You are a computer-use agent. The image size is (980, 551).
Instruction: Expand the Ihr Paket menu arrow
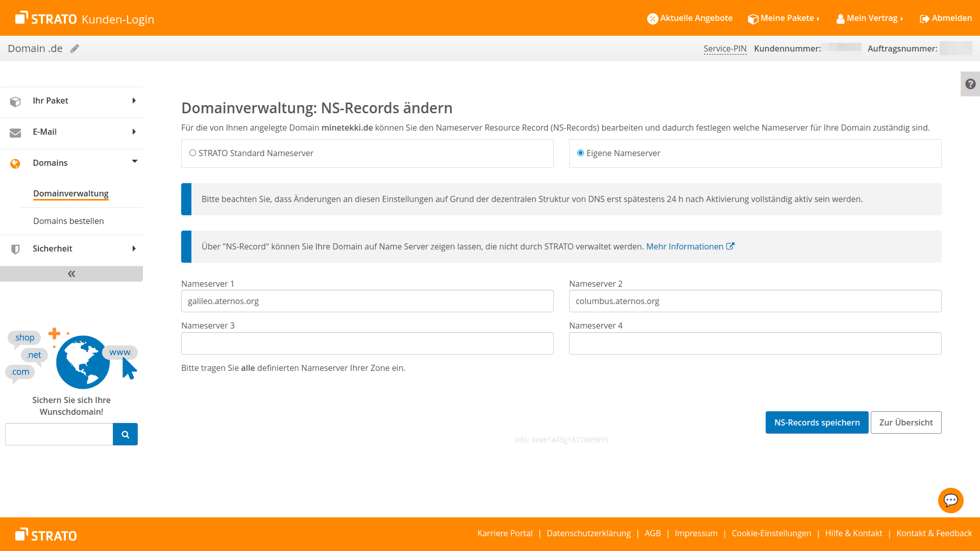(x=134, y=101)
